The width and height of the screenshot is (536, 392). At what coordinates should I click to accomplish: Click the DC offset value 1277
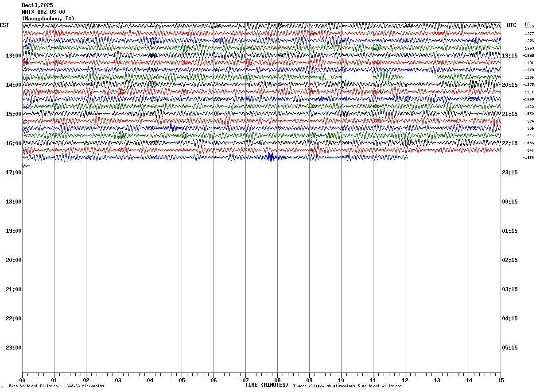click(529, 34)
